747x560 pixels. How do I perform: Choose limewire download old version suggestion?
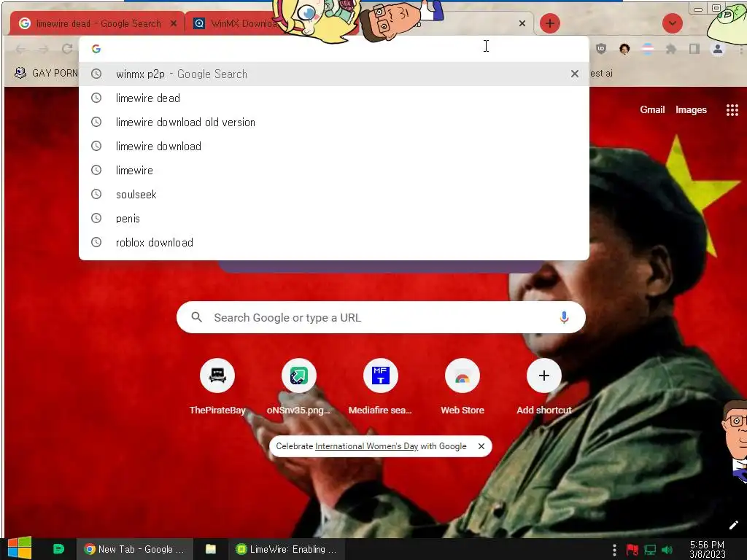pos(333,122)
